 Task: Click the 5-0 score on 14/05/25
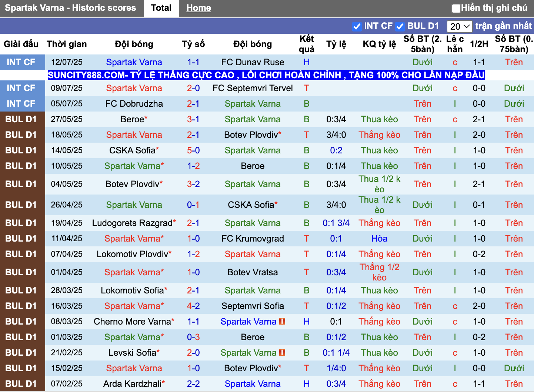(193, 150)
